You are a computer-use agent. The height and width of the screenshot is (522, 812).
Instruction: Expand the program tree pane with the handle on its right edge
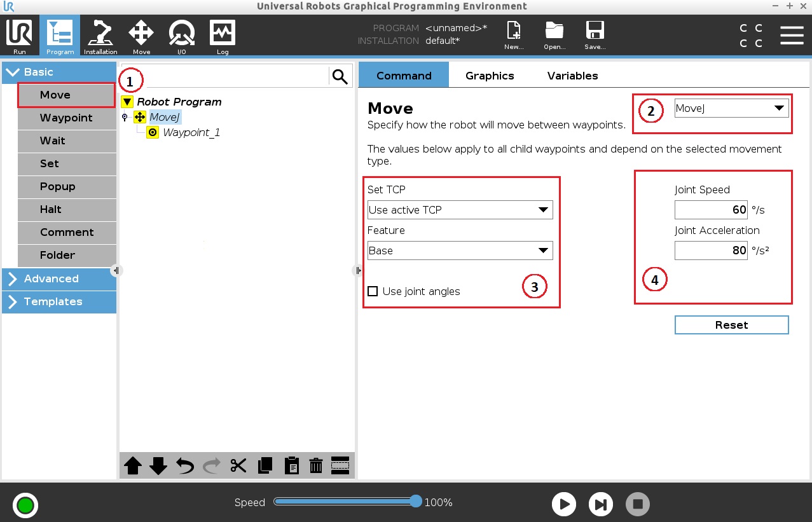(358, 270)
